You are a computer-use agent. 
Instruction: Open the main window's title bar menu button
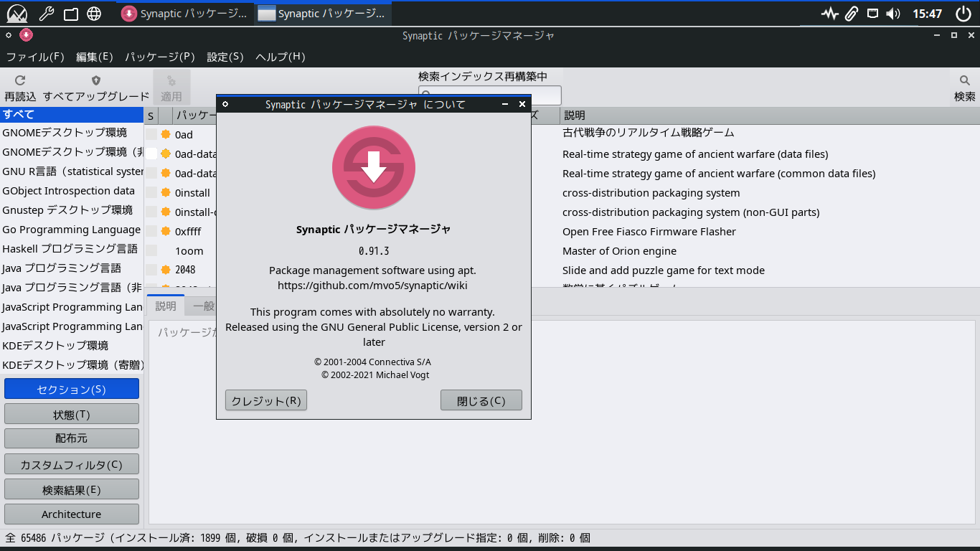(9, 35)
